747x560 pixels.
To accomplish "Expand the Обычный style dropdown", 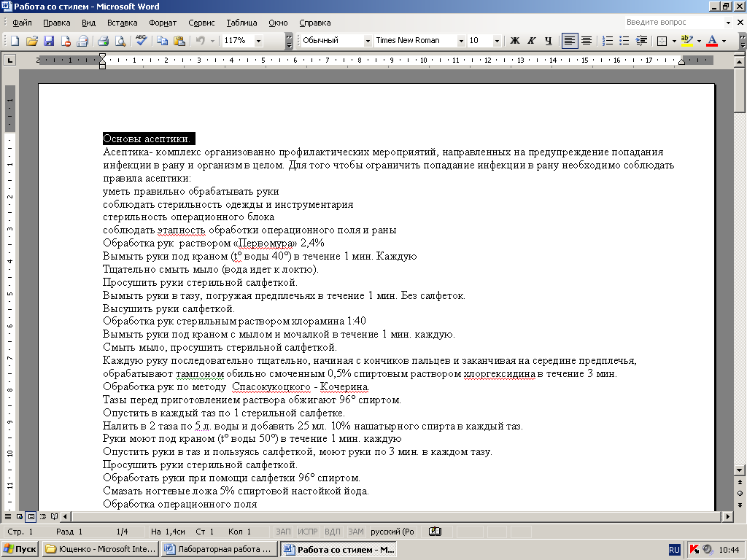I will pyautogui.click(x=368, y=41).
